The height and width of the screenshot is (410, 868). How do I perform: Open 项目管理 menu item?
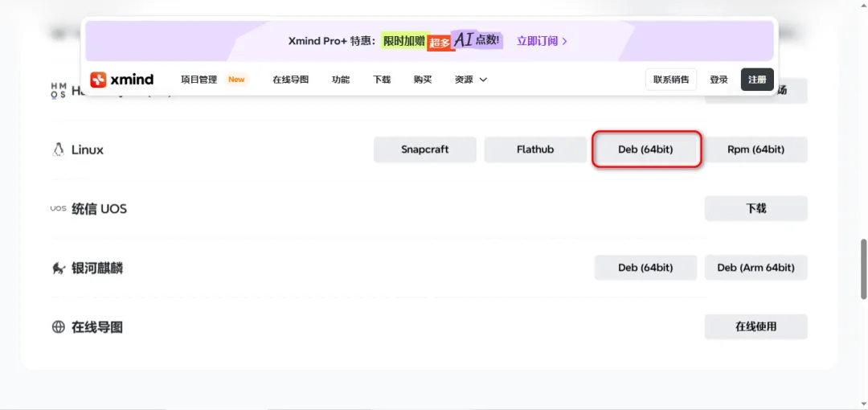click(x=199, y=80)
